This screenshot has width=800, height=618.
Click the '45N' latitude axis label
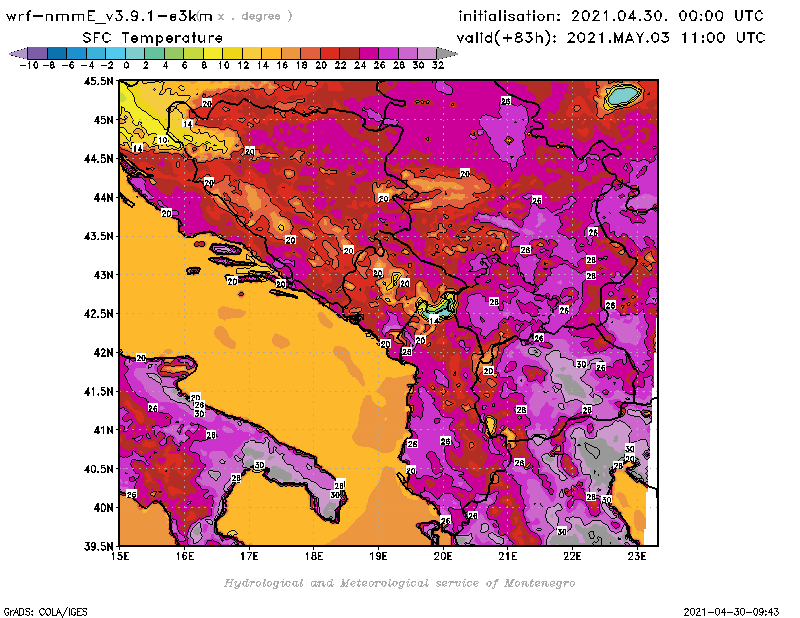pos(104,120)
